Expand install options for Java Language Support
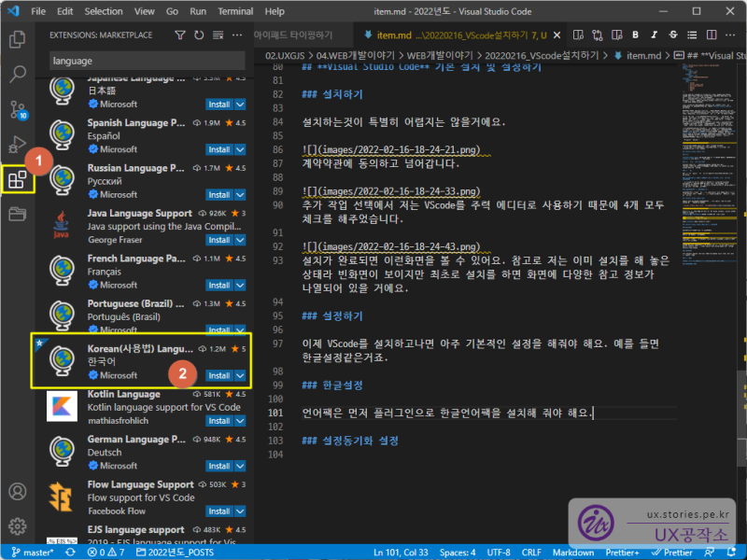This screenshot has height=560, width=747. (x=240, y=240)
